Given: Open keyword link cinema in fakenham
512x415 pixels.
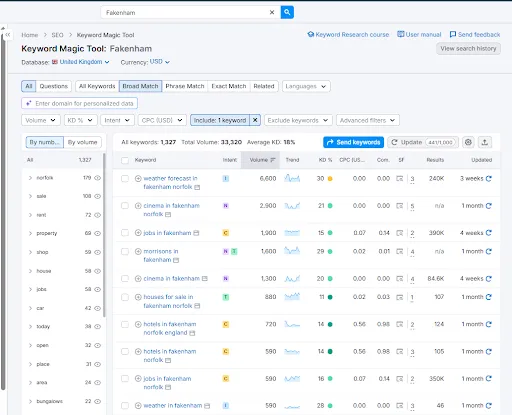Looking at the screenshot, I should 172,279.
